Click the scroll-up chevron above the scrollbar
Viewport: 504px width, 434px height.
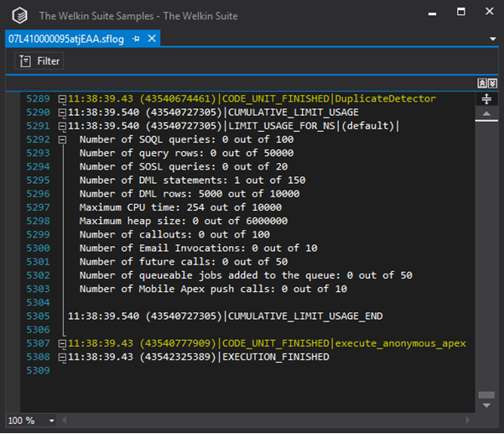pyautogui.click(x=482, y=84)
